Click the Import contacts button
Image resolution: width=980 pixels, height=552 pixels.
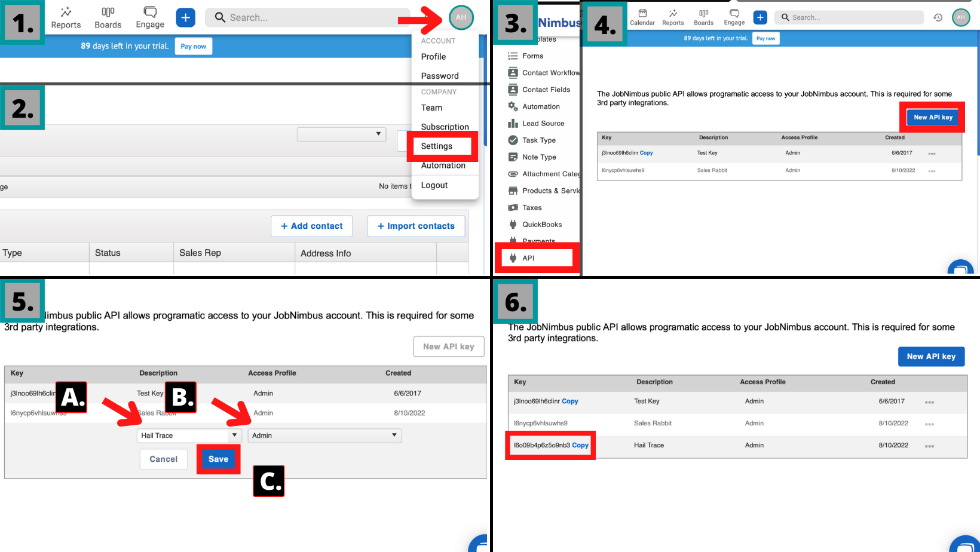pyautogui.click(x=416, y=226)
